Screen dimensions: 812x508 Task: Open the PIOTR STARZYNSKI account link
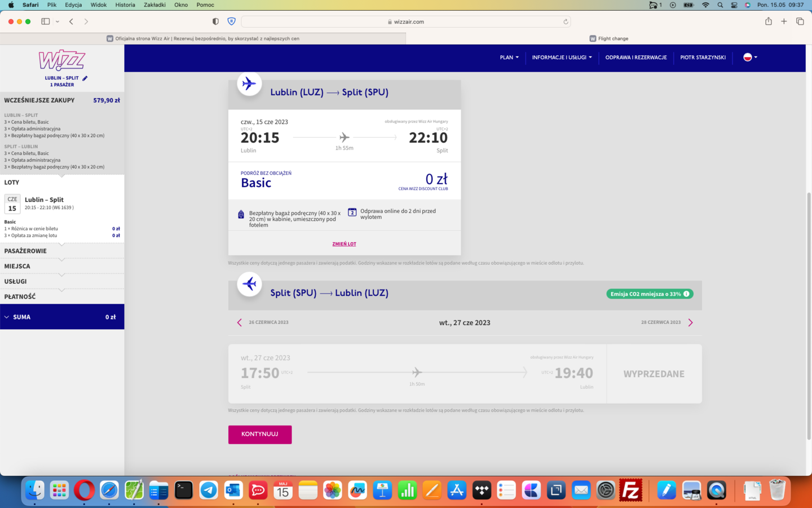coord(703,58)
